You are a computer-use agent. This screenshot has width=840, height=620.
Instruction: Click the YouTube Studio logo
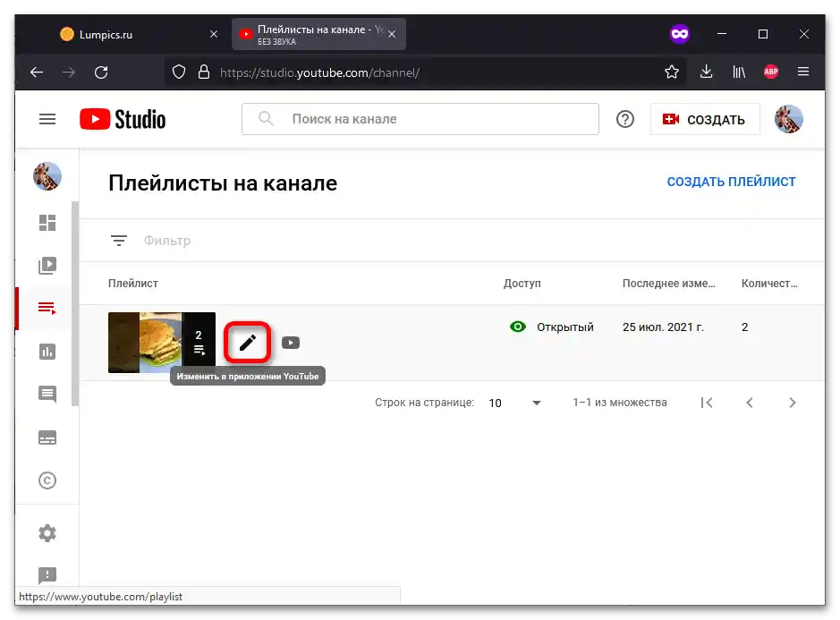123,119
